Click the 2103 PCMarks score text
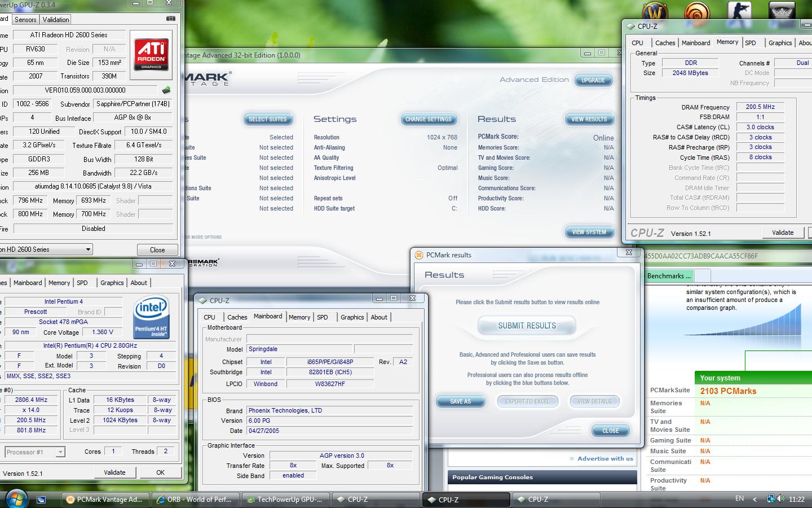 point(728,391)
